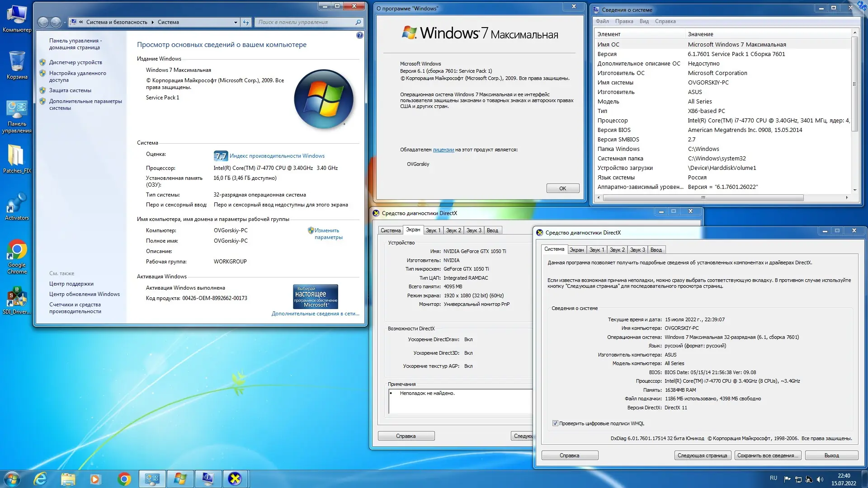The height and width of the screenshot is (488, 868).
Task: Click the horizontal scrollbar in system info
Action: [x=703, y=197]
